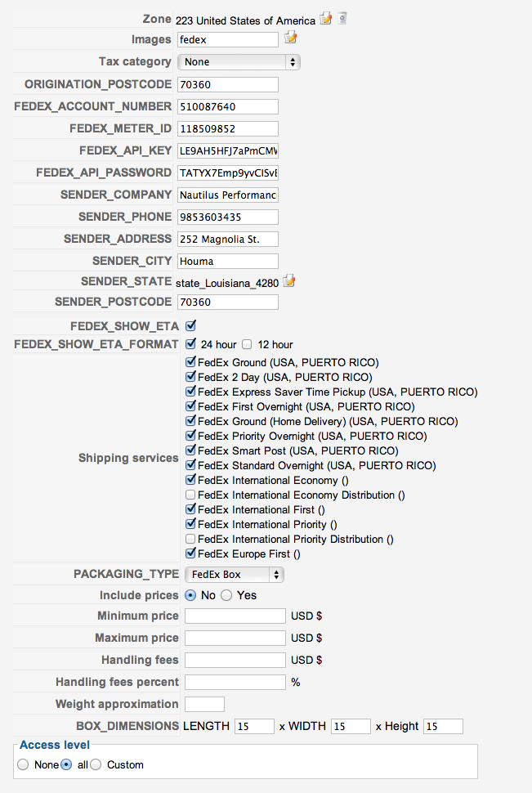532x793 pixels.
Task: Click the state_Louisiana_4280 text
Action: [x=227, y=283]
